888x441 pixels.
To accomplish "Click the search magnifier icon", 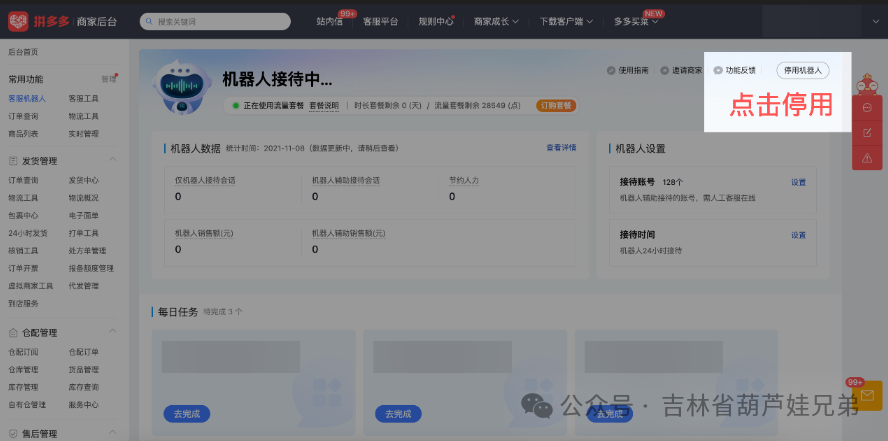I will [150, 22].
